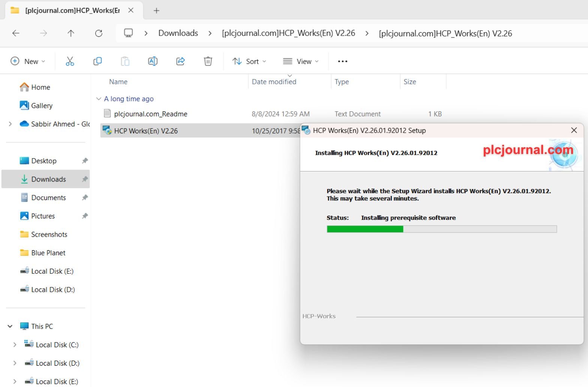Click the last HCP_Works(En) V2.26 breadcrumb
Screen dimensions: 588x387
(445, 33)
